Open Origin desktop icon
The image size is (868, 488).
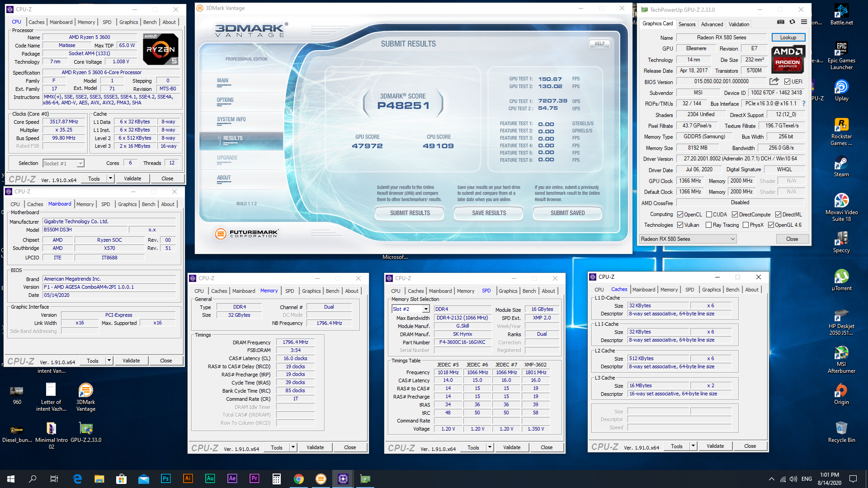pos(841,394)
